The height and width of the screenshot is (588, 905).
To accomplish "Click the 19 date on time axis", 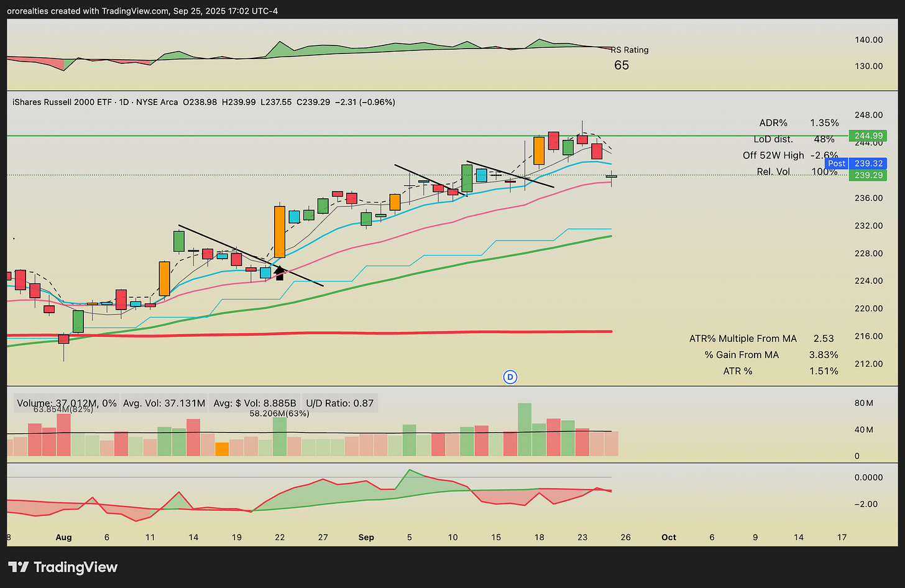I will (x=237, y=537).
